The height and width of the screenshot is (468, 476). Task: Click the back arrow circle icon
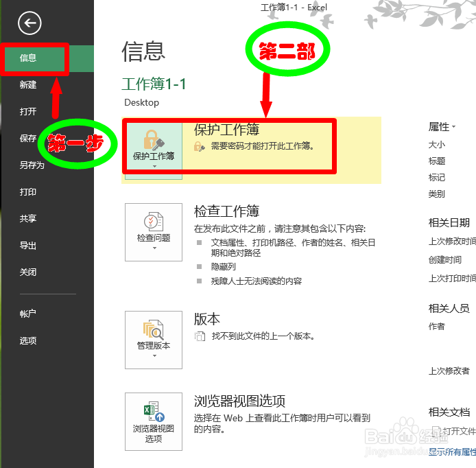click(29, 23)
